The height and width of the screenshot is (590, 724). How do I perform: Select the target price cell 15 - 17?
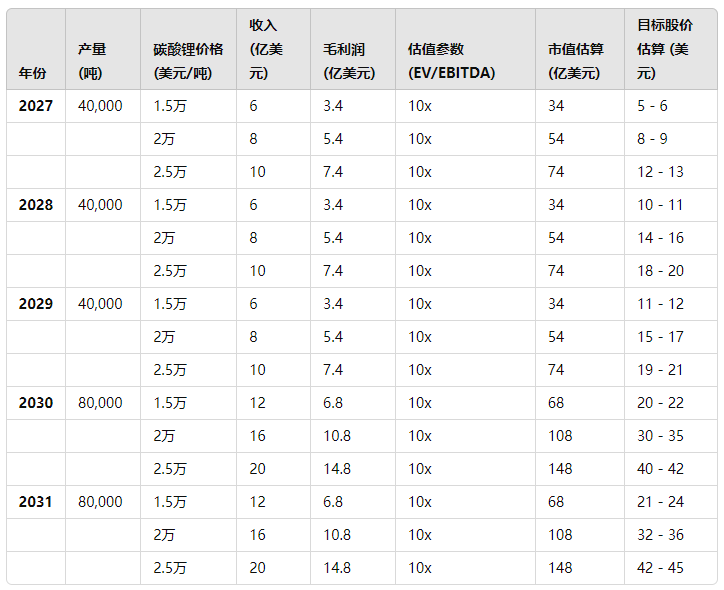(660, 337)
